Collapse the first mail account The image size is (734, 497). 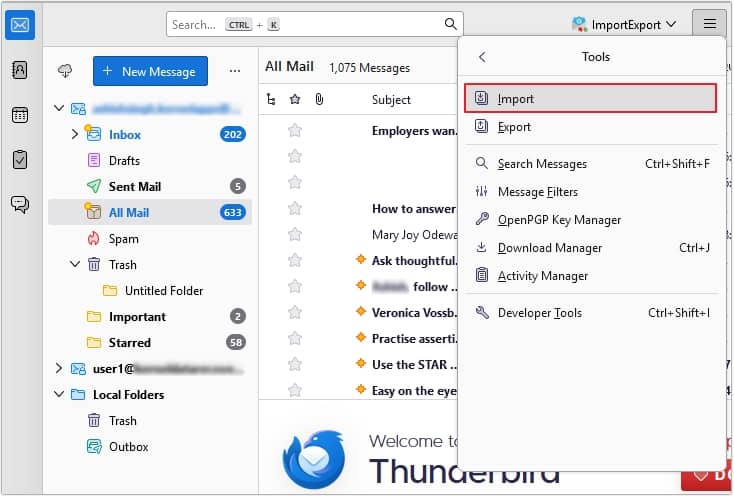(x=59, y=108)
